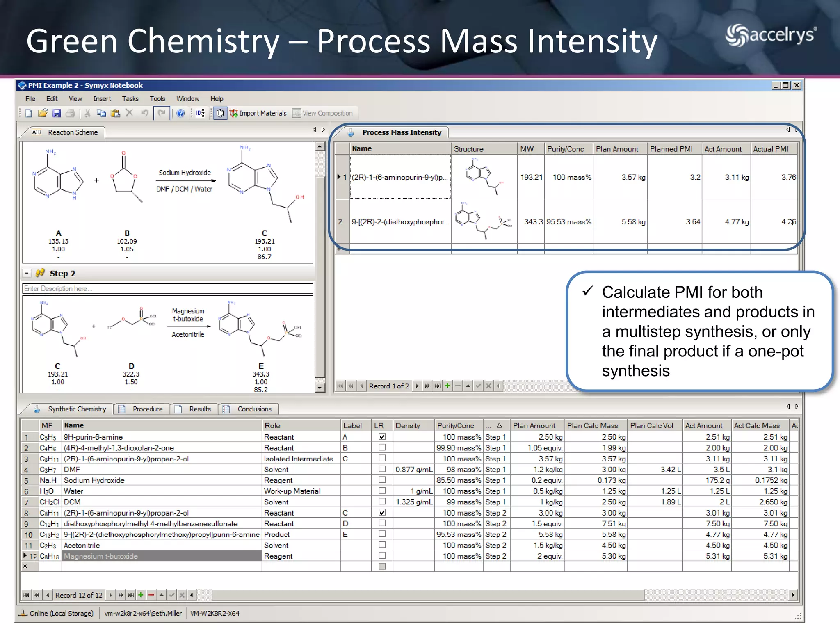
Task: Check LR checkbox for DMF row
Action: click(382, 469)
